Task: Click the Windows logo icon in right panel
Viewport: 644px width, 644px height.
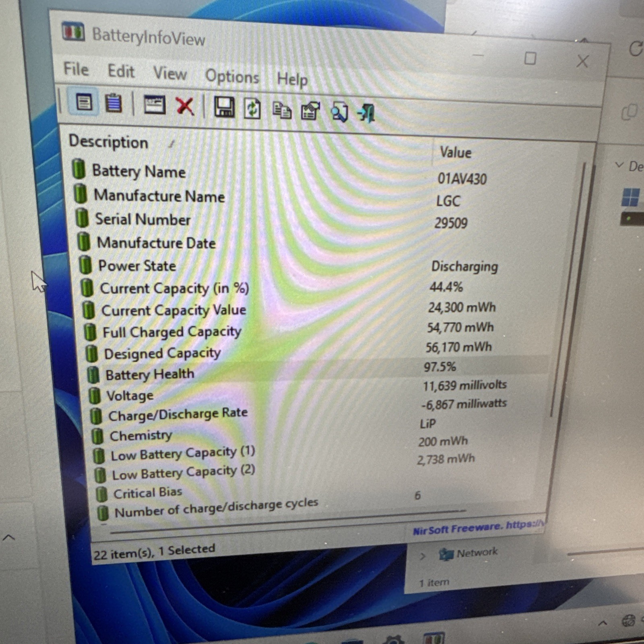Action: tap(630, 197)
